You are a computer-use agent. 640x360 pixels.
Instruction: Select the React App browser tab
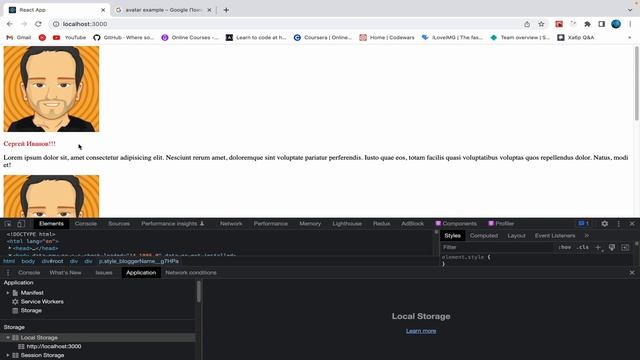[57, 10]
